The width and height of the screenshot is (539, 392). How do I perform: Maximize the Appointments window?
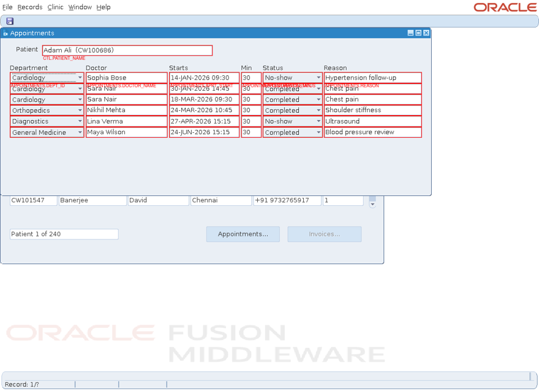point(418,33)
